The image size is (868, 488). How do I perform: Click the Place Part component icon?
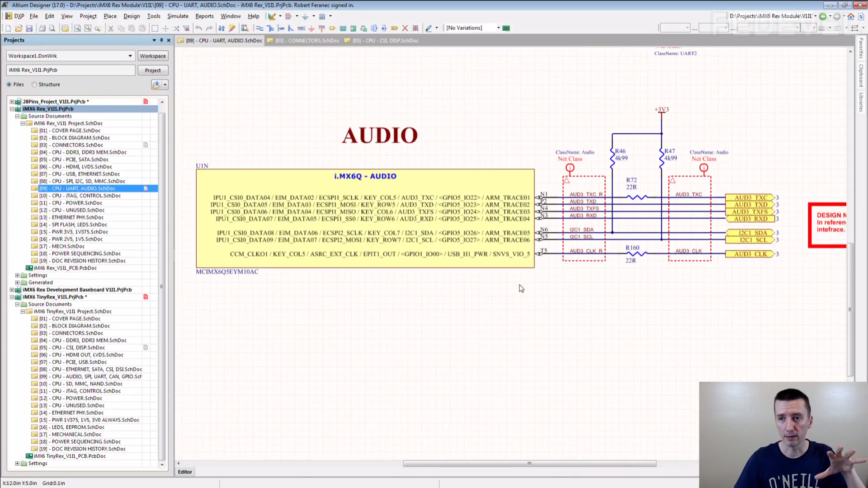(332, 28)
